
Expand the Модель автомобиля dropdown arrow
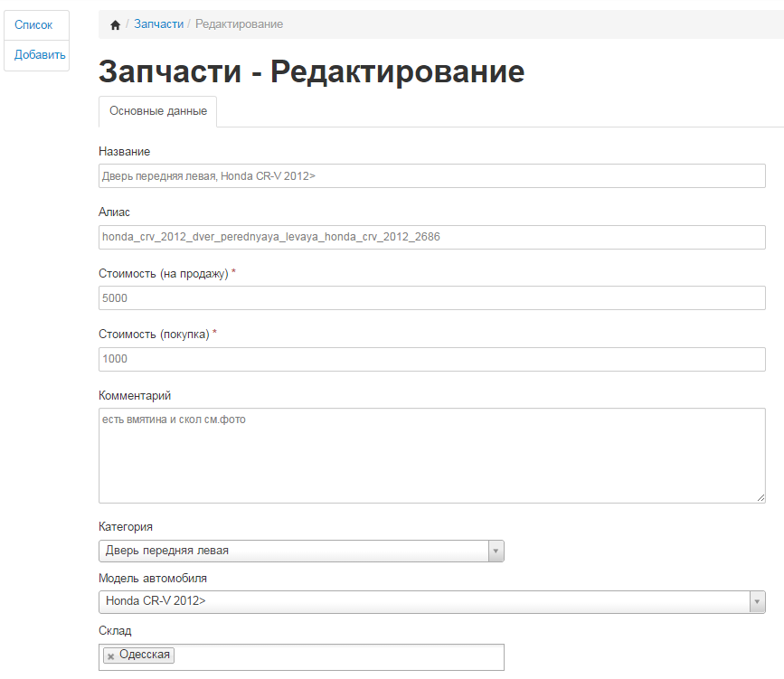coord(756,601)
